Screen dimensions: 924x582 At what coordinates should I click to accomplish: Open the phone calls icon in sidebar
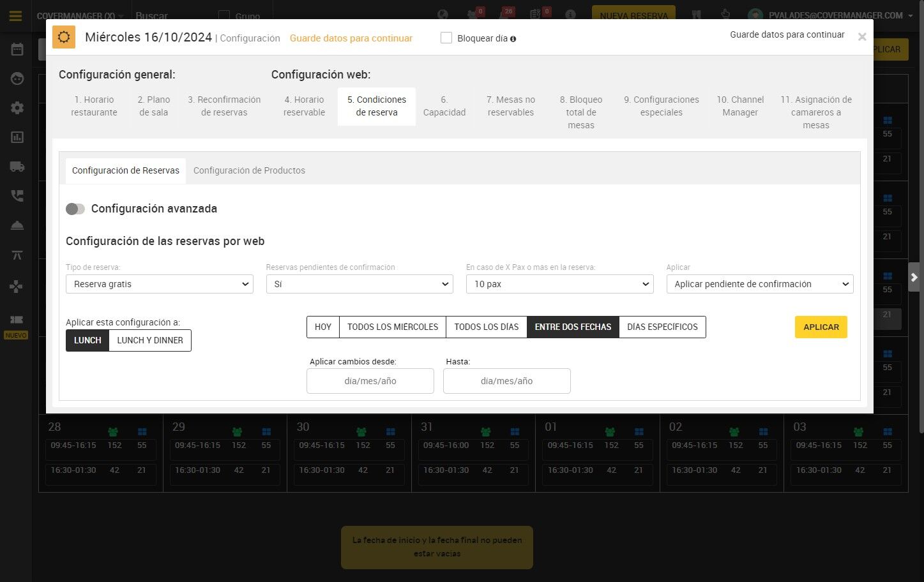[x=17, y=196]
